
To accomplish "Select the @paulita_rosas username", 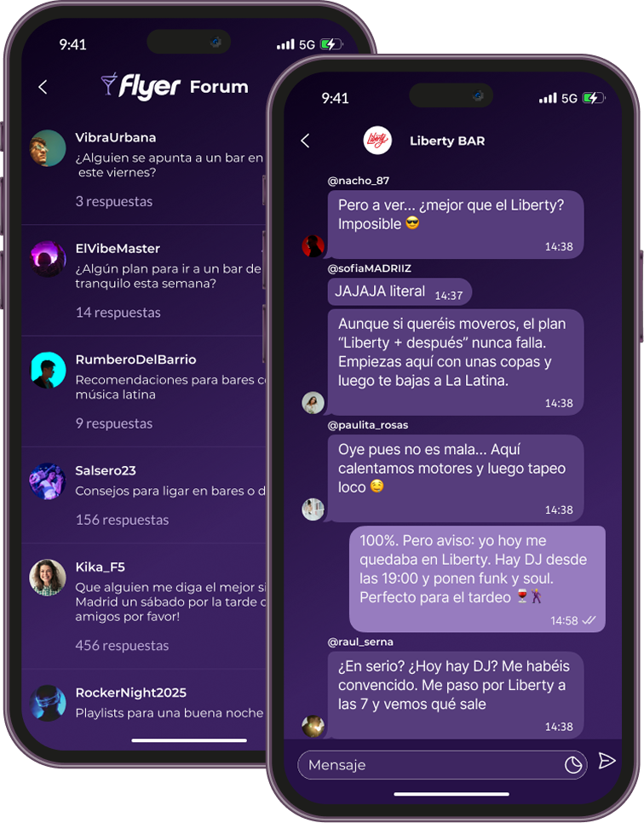I will point(367,425).
